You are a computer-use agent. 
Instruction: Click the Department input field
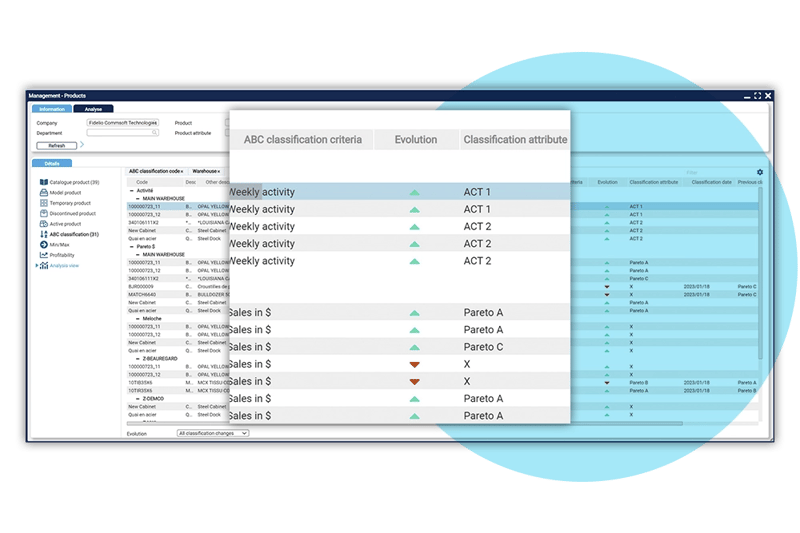[122, 133]
